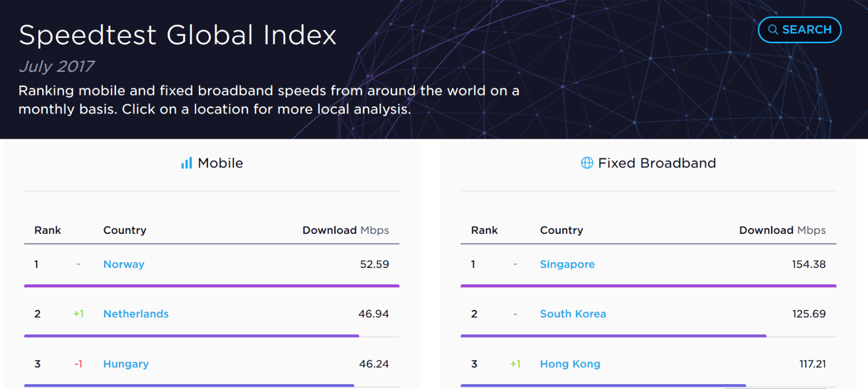Click the Rank column header in the Mobile table
The image size is (868, 389).
point(48,230)
